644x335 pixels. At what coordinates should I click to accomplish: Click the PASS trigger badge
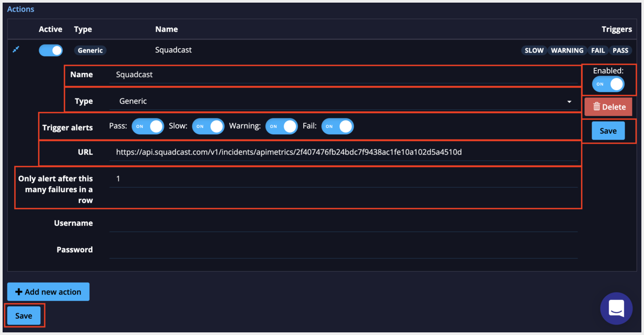tap(620, 50)
